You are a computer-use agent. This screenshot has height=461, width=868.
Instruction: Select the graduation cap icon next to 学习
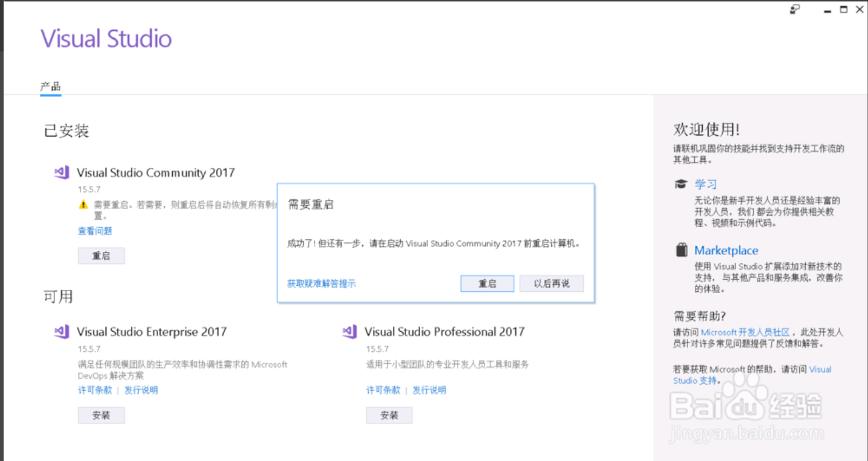681,184
